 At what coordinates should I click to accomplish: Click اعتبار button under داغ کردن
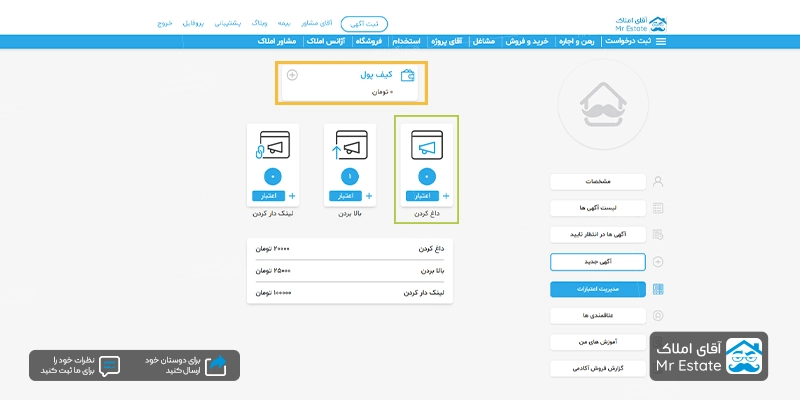click(420, 196)
